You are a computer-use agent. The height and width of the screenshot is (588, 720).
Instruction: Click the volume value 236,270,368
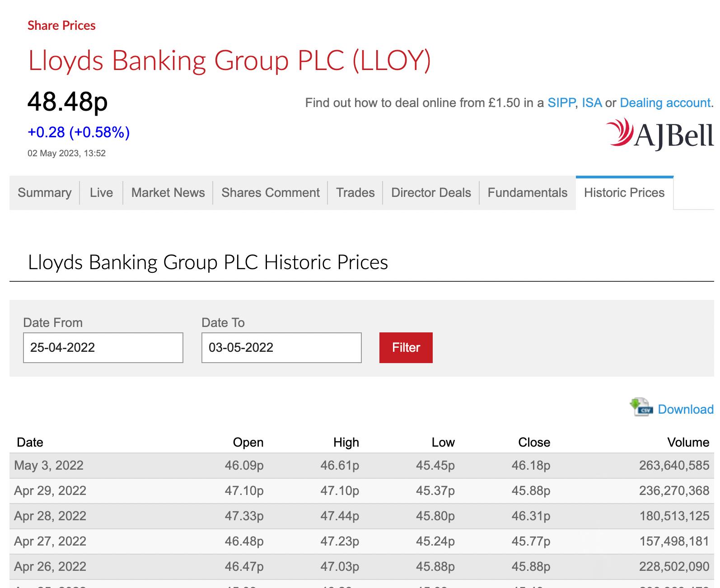pos(674,491)
